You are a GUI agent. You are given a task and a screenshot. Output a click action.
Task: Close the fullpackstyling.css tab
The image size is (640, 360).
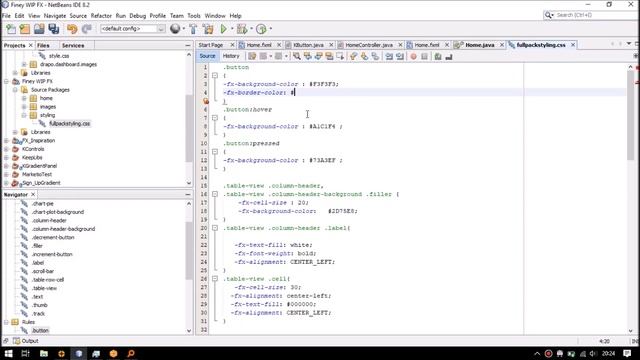(x=573, y=45)
